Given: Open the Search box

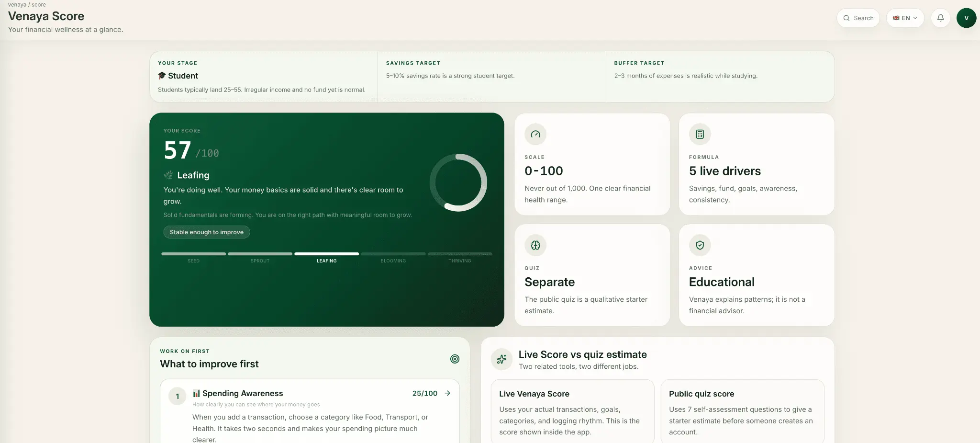Looking at the screenshot, I should [858, 18].
